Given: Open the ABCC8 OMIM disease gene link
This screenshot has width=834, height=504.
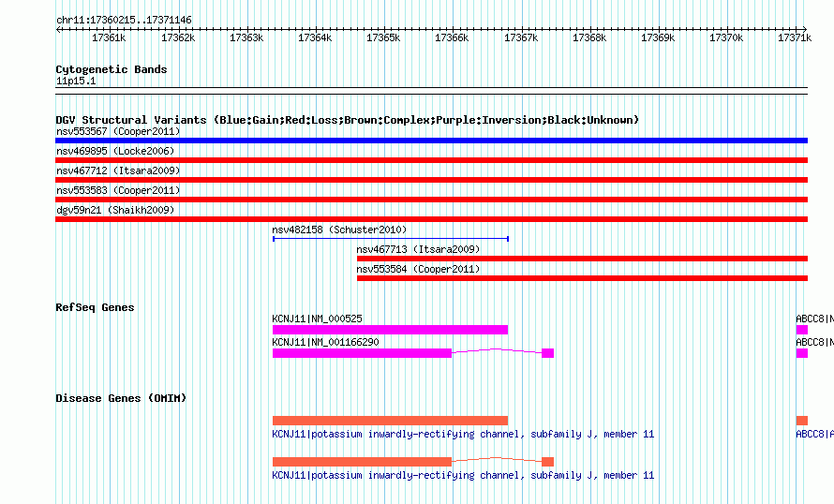Looking at the screenshot, I should point(814,435).
